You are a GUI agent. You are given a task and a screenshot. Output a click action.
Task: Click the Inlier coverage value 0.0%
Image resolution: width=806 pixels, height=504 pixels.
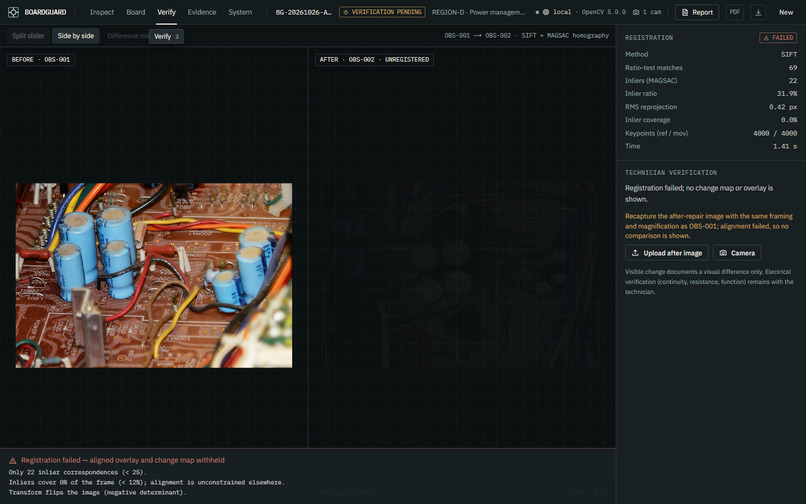(x=789, y=120)
